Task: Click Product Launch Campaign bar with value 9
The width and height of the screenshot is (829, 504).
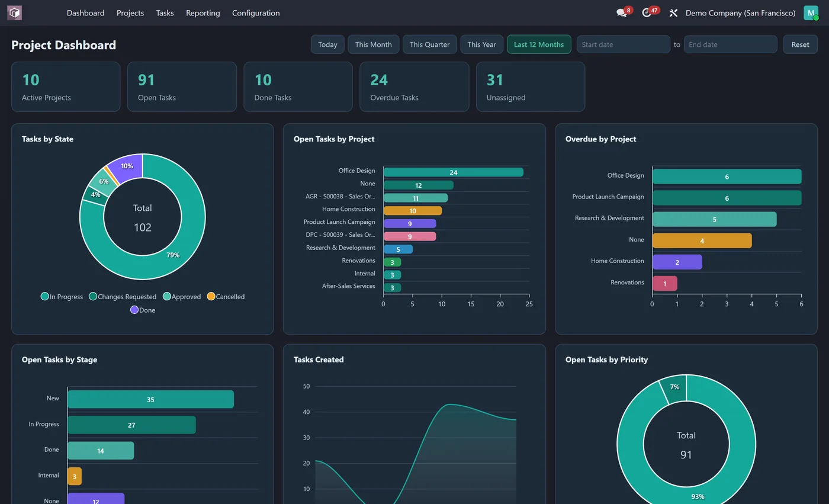Action: click(410, 224)
